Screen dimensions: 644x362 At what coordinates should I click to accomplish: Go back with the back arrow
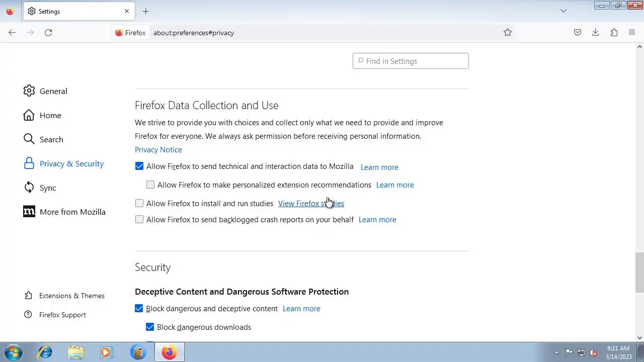(x=12, y=33)
